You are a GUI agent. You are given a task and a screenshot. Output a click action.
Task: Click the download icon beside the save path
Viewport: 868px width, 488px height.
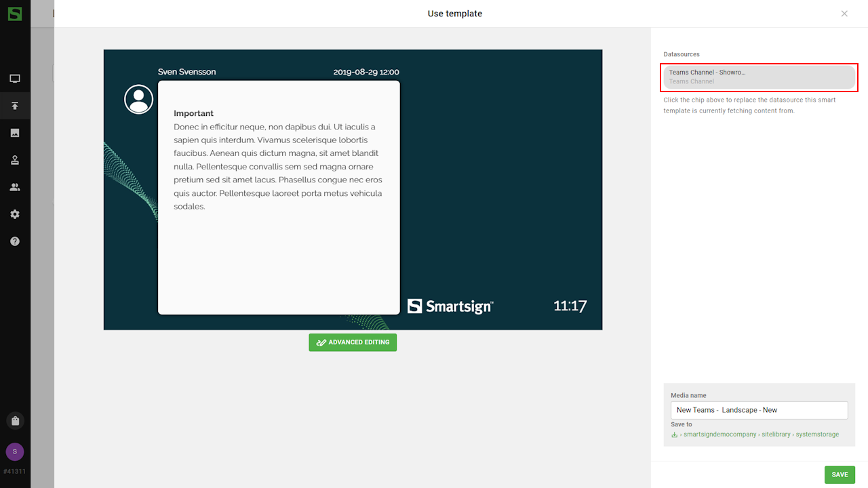tap(675, 434)
